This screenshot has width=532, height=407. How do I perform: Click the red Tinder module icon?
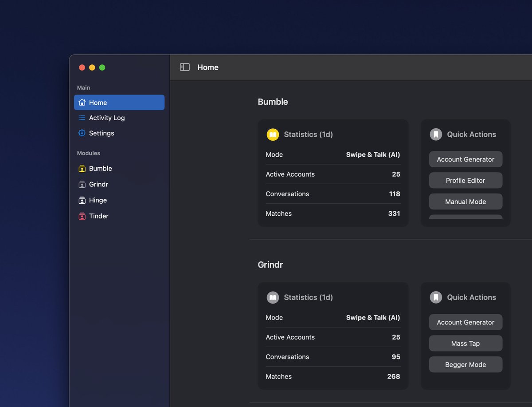82,216
